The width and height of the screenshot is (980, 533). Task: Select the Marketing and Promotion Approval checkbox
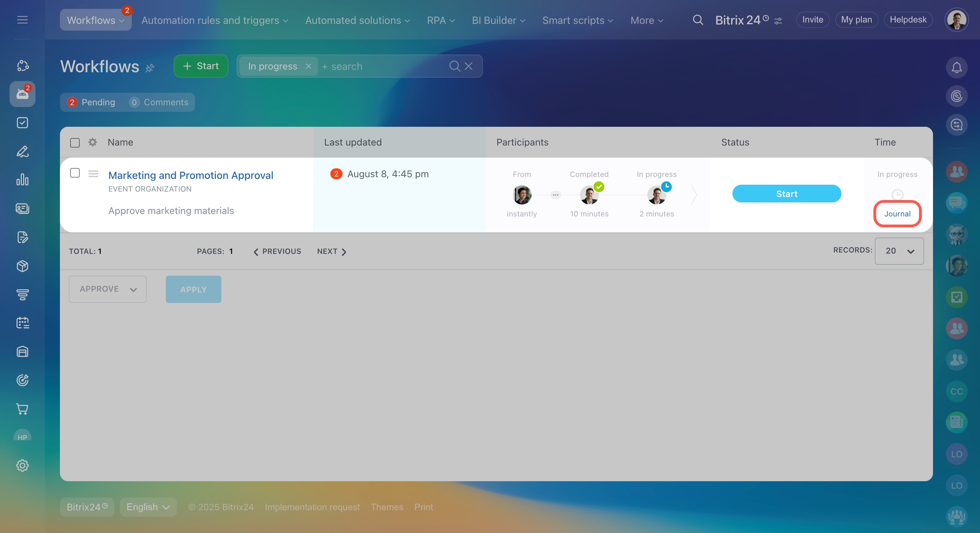75,173
